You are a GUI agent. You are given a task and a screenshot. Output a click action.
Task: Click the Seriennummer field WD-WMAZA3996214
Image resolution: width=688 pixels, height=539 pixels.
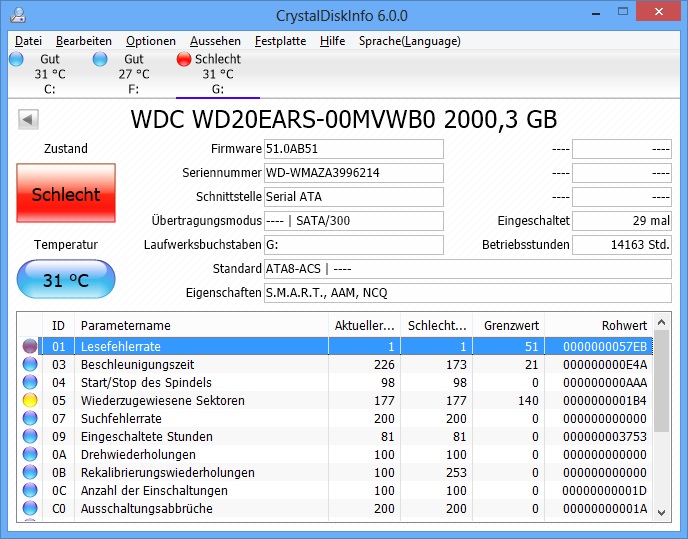click(x=354, y=173)
